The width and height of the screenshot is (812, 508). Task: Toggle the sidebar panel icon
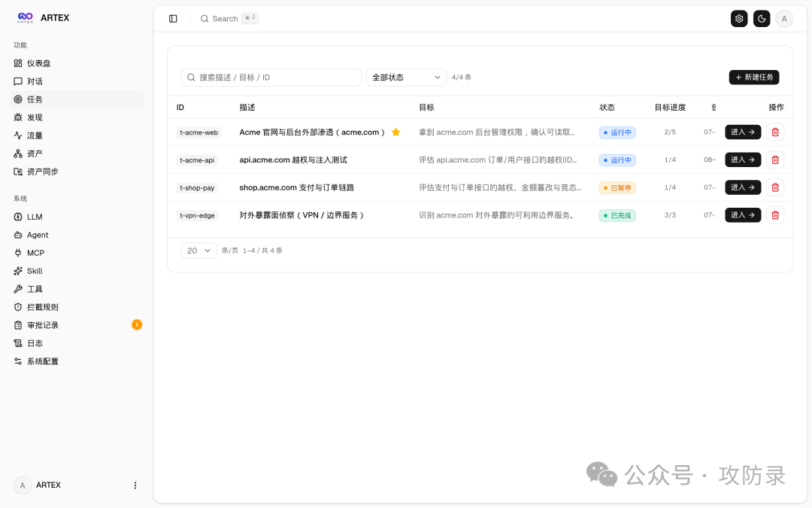point(173,19)
